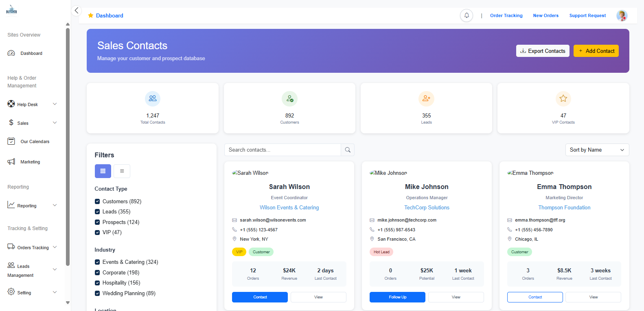Click the Dashboard gauge icon in the sidebar

[x=11, y=53]
